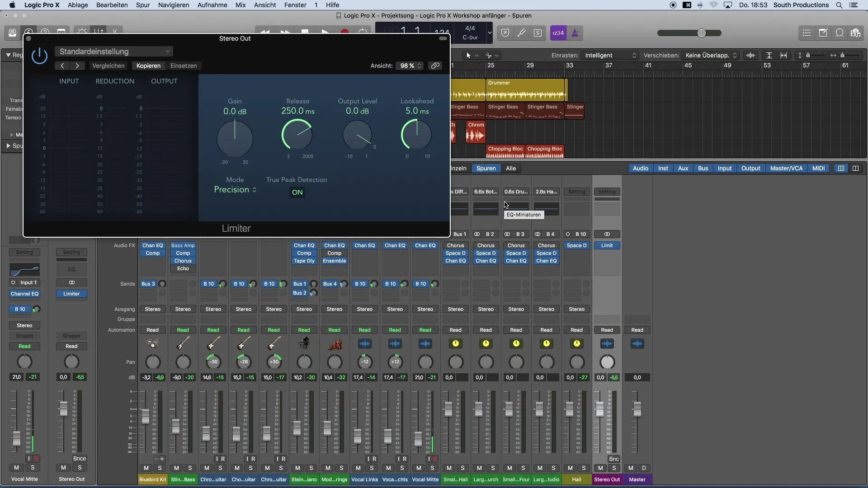Image resolution: width=868 pixels, height=488 pixels.
Task: Select the Alle tab in channel strip view
Action: [x=511, y=168]
